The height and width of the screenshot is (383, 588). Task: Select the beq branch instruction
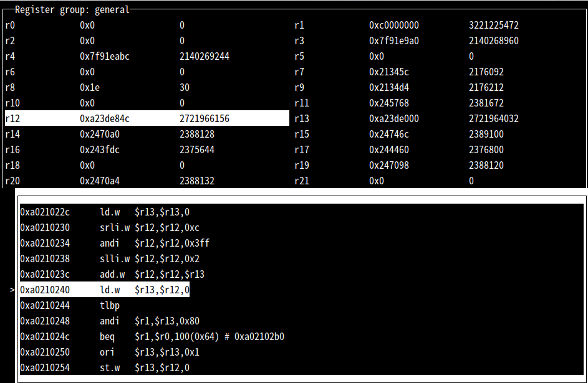pos(107,337)
